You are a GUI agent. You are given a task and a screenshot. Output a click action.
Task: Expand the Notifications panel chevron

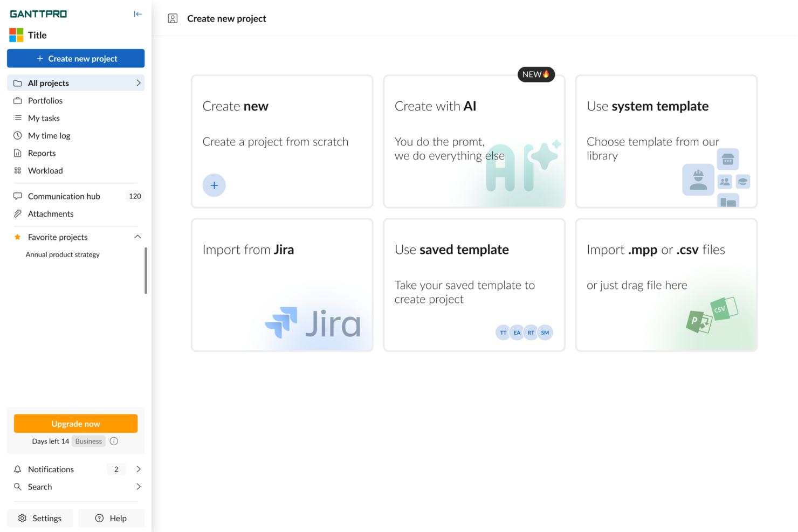click(139, 469)
